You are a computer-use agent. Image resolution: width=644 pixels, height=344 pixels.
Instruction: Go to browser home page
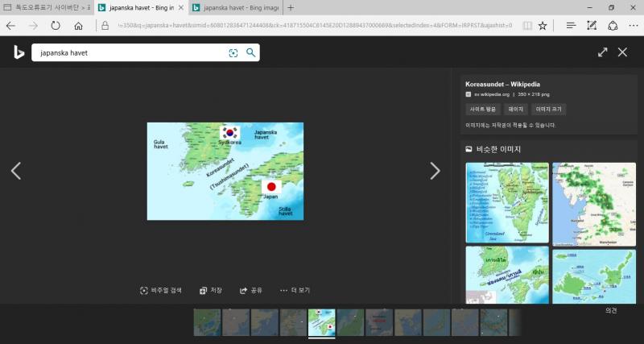(78, 26)
